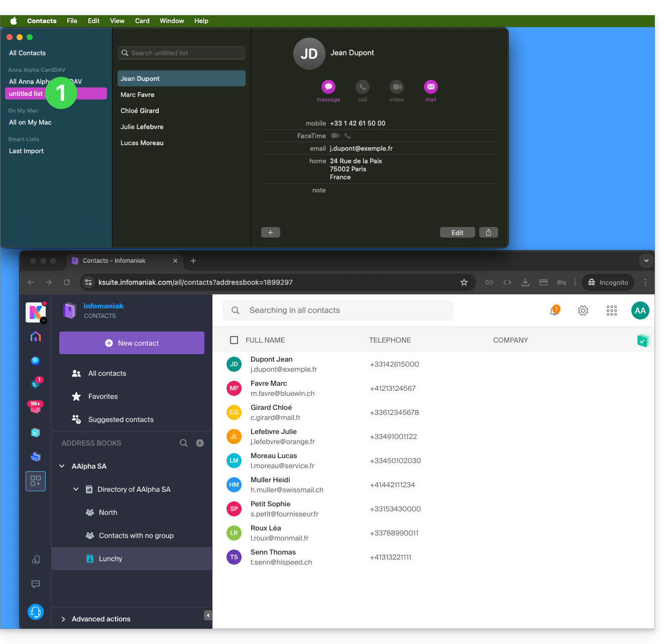670x644 pixels.
Task: Select the Lunchy address book
Action: (x=110, y=559)
